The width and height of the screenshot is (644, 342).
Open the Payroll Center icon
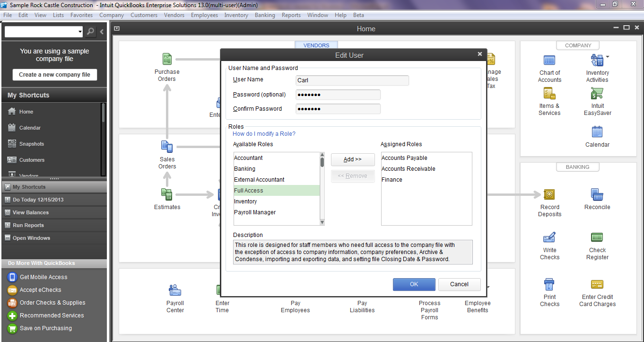coord(175,290)
